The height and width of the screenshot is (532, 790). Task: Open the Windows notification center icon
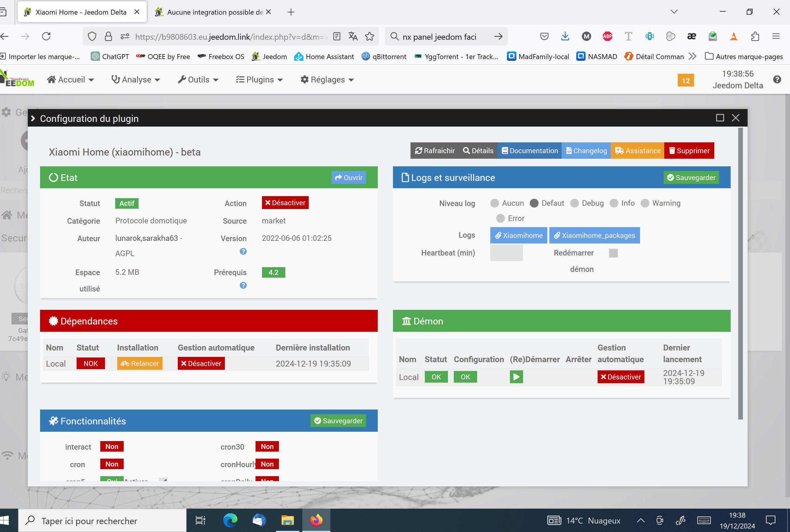[x=771, y=520]
